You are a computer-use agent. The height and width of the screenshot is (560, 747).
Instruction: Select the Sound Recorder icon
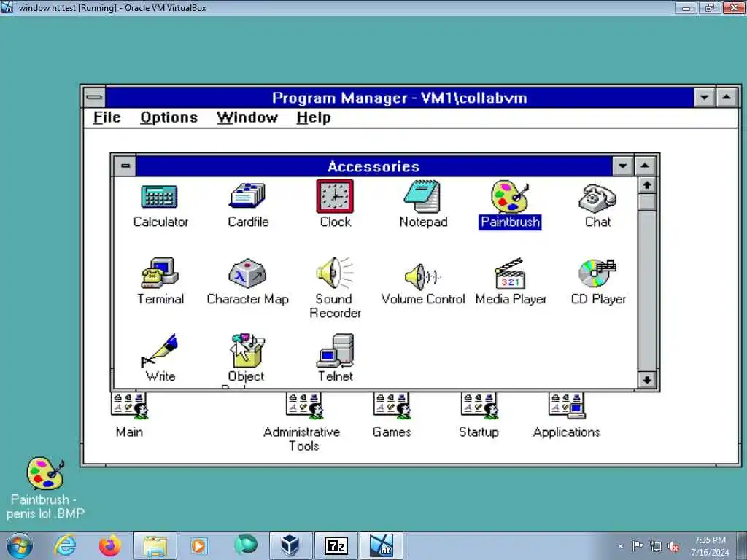click(335, 273)
